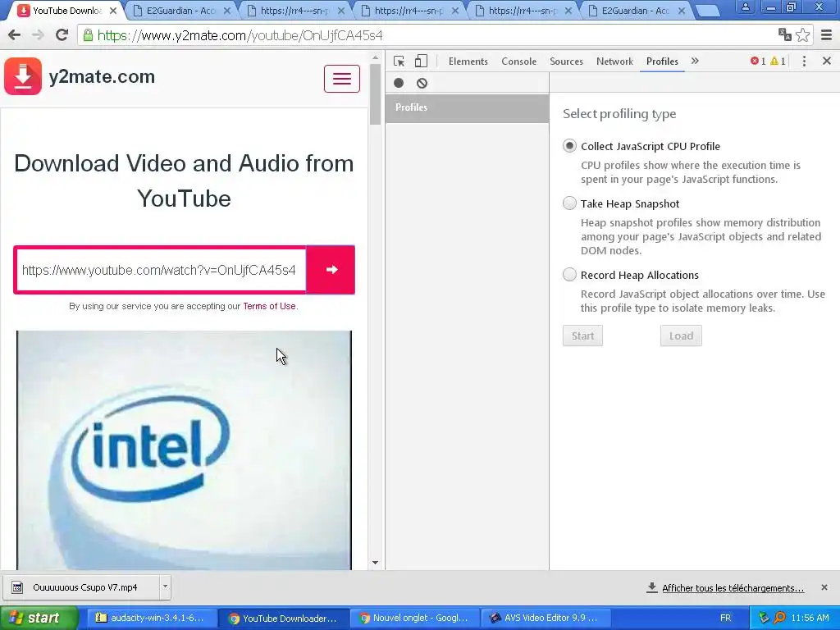Screen dimensions: 840x630
Task: Click the YouTube URL input field
Action: pos(161,270)
